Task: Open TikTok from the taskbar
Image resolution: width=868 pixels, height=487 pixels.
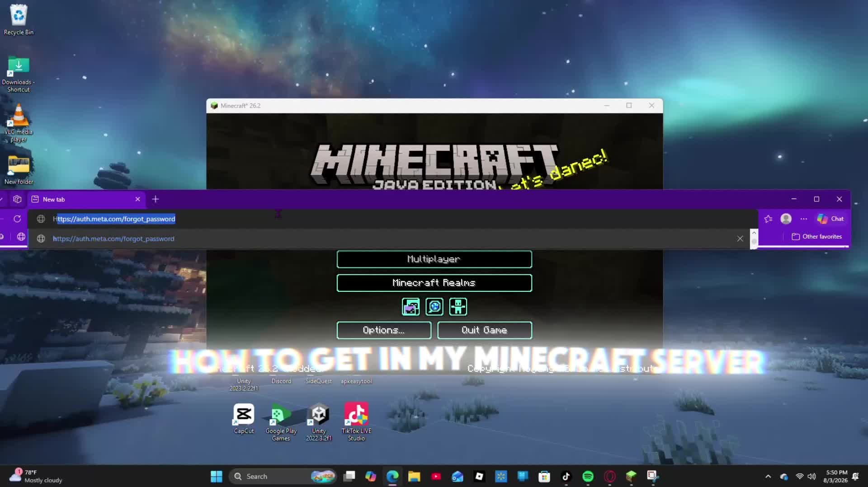Action: click(566, 476)
